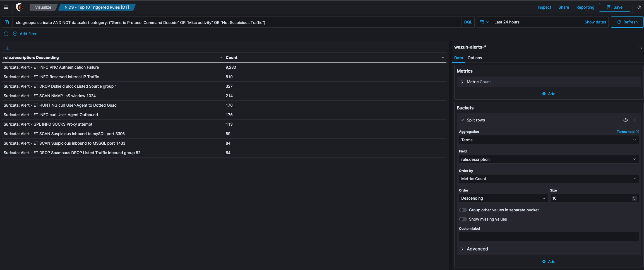Remove the Split rows bucket
The image size is (644, 270).
[x=635, y=120]
